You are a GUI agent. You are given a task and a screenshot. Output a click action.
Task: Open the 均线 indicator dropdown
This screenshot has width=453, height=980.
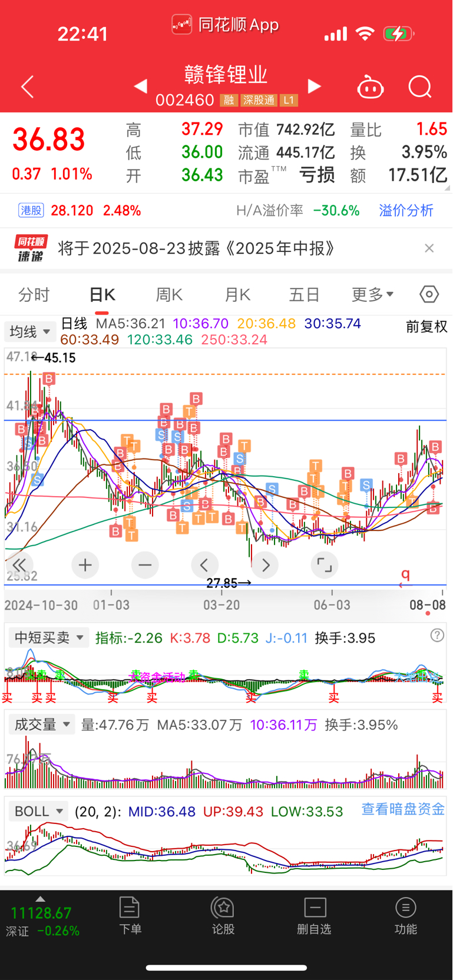[x=30, y=331]
